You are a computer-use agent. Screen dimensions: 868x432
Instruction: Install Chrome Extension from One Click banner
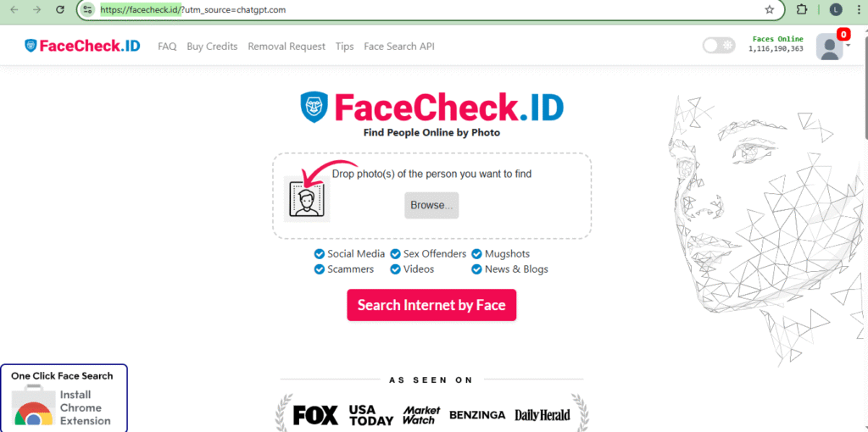[64, 398]
